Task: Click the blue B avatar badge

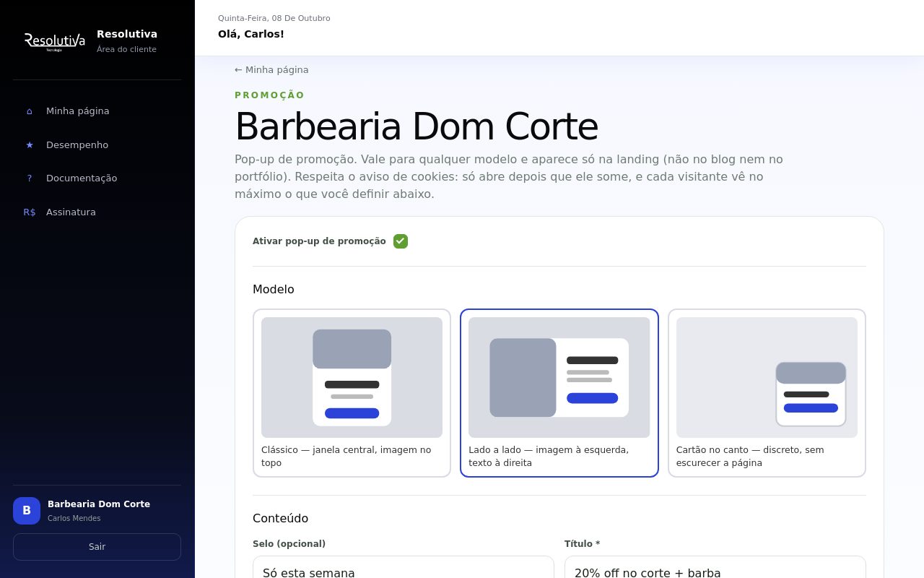Action: click(27, 511)
